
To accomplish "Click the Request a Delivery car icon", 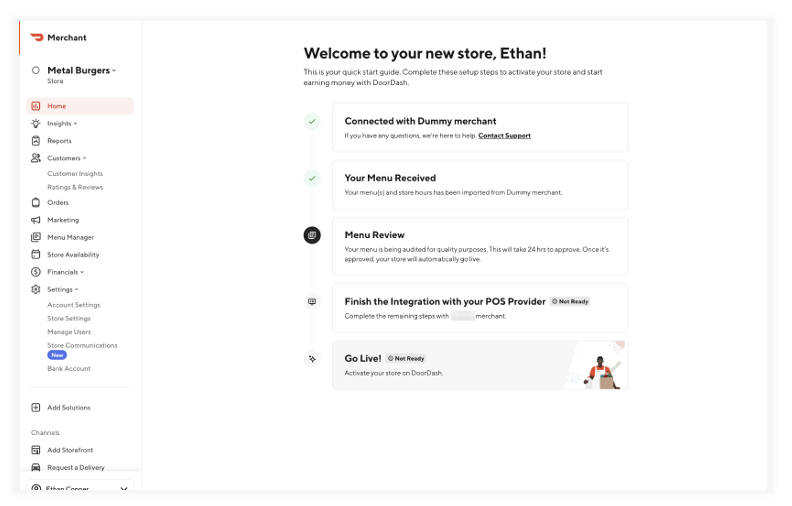I will (36, 467).
